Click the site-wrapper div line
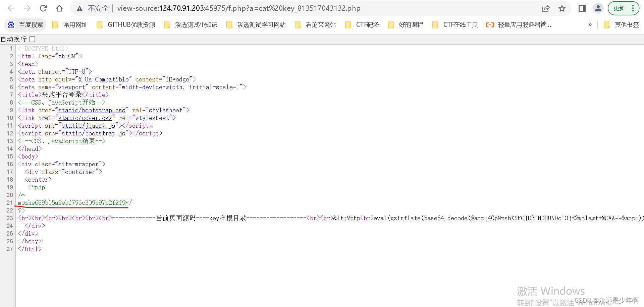Image resolution: width=644 pixels, height=307 pixels. point(62,164)
